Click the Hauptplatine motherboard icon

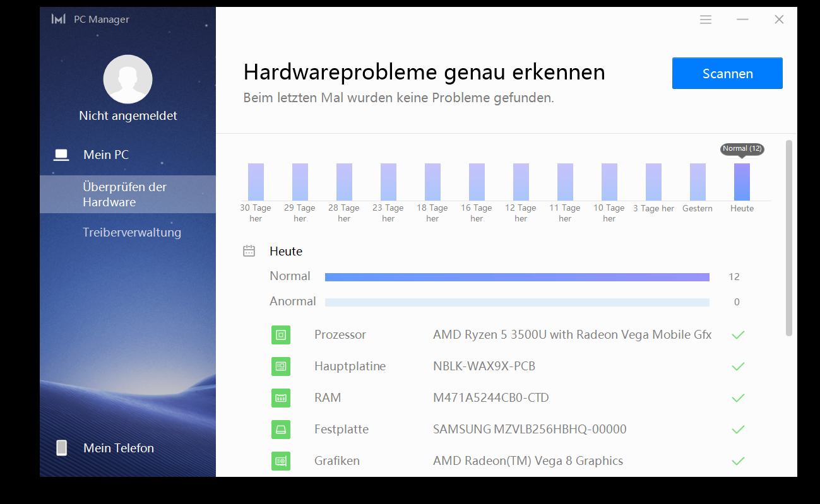281,366
